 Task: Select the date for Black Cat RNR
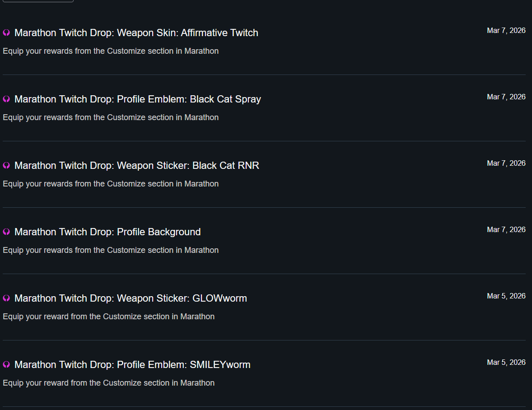tap(506, 163)
